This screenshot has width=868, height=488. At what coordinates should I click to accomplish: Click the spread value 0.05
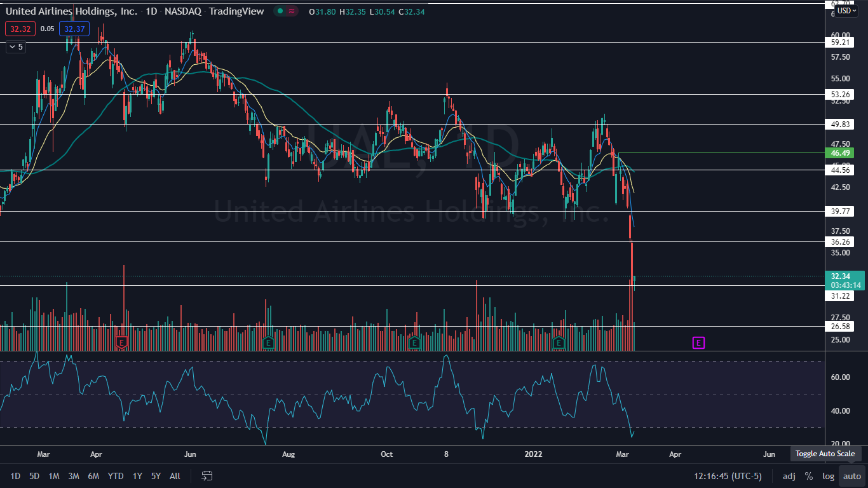(47, 29)
